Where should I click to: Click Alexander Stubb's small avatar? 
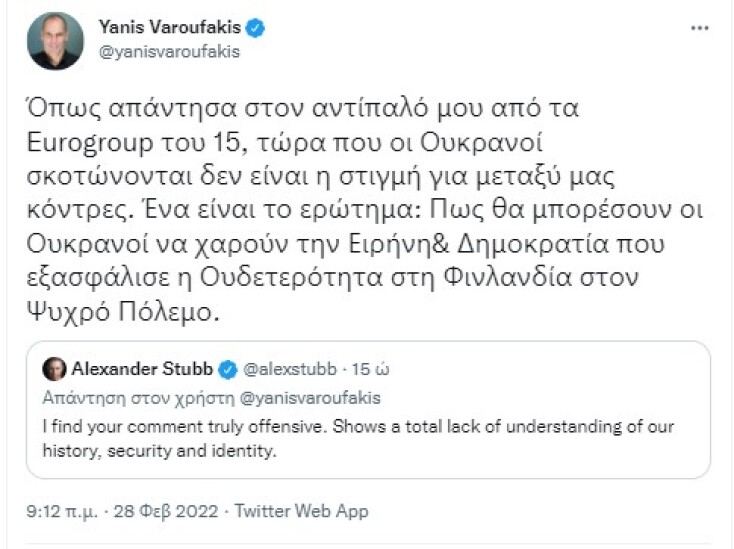(x=54, y=369)
